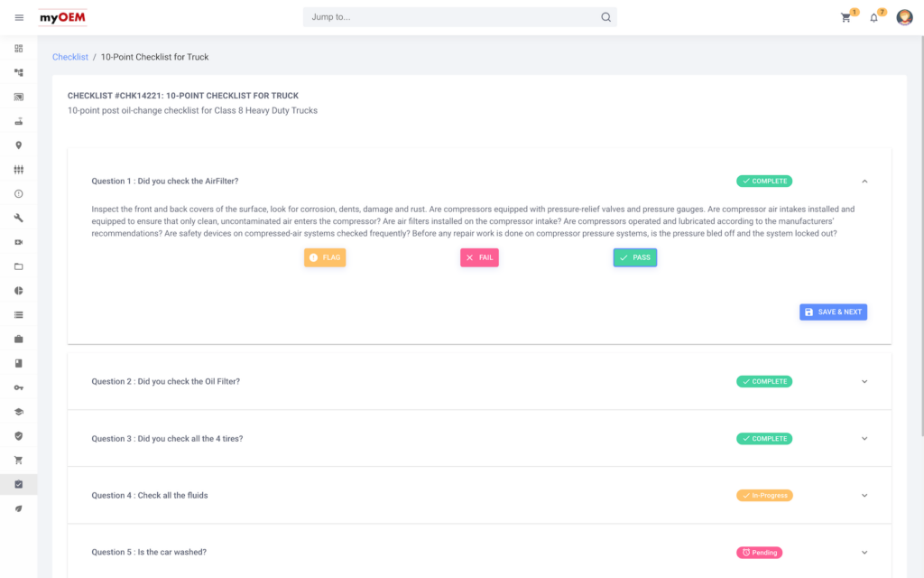Select the highlighted checklist icon in sidebar
This screenshot has height=578, width=924.
click(18, 484)
